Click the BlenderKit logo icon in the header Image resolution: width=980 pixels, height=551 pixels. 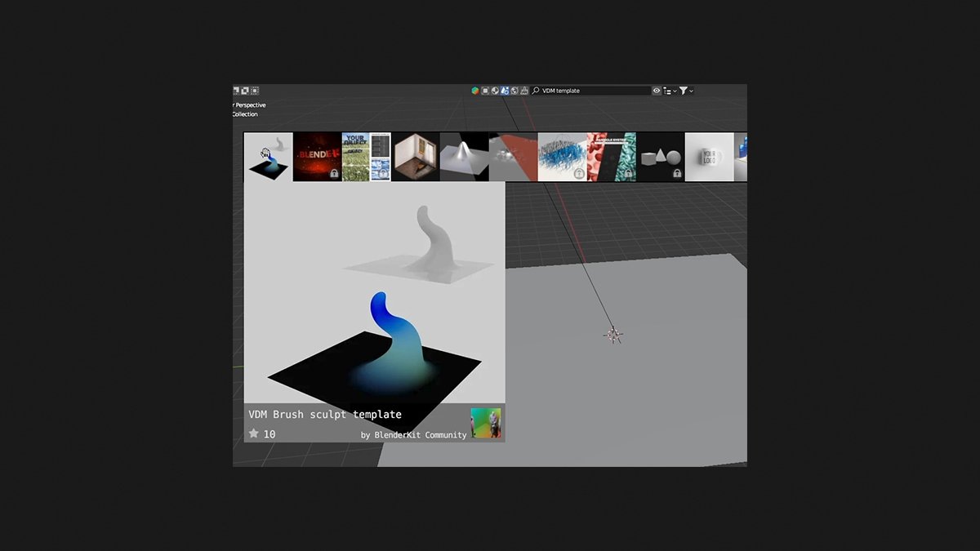475,90
